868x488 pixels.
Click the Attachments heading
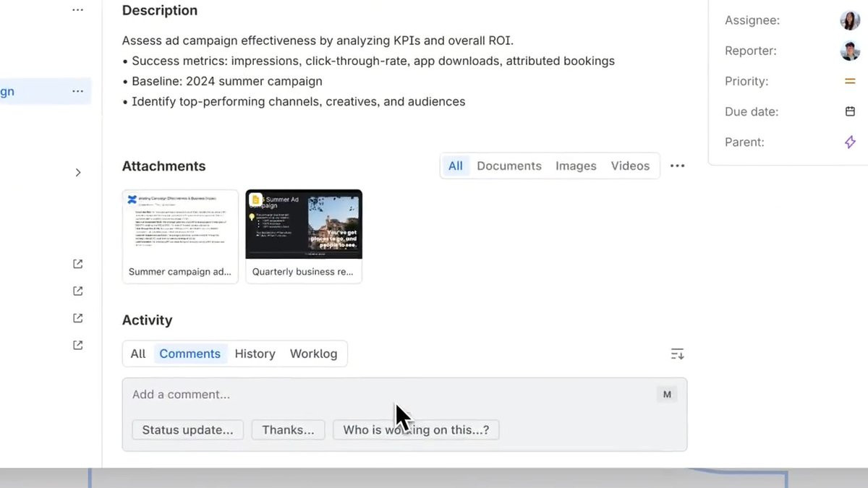coord(163,166)
